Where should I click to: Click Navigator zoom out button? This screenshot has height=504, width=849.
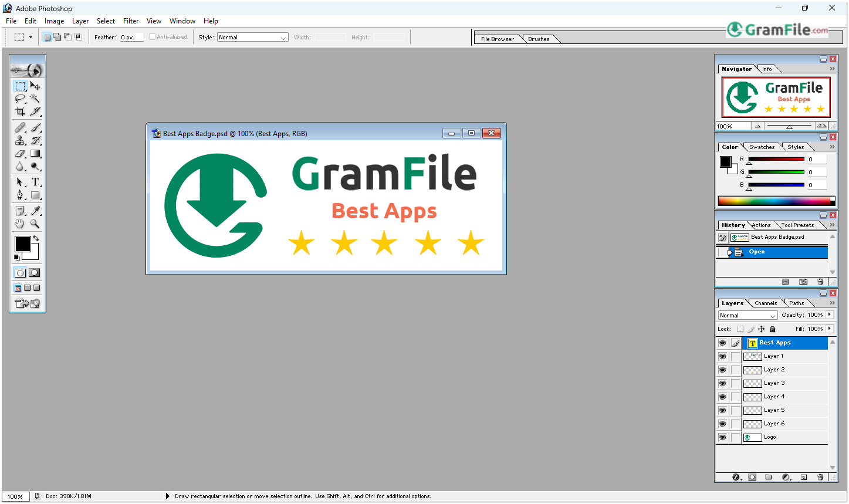click(x=757, y=126)
